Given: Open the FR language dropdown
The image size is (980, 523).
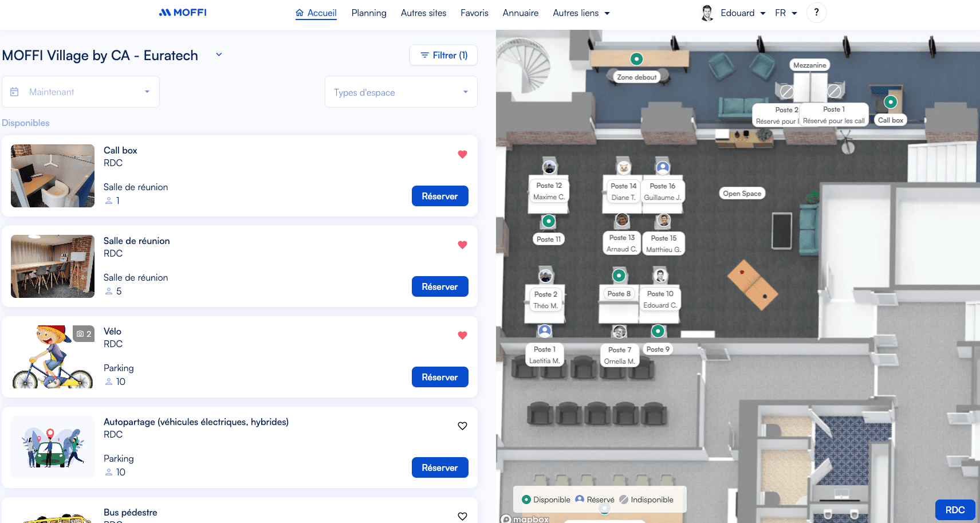Looking at the screenshot, I should coord(786,13).
